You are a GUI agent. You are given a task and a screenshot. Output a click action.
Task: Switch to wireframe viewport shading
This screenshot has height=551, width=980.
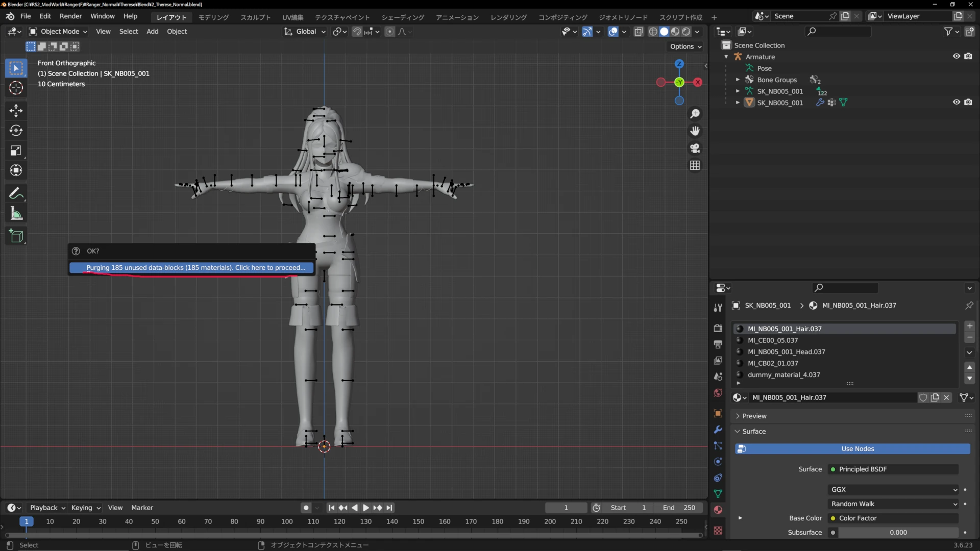tap(653, 32)
